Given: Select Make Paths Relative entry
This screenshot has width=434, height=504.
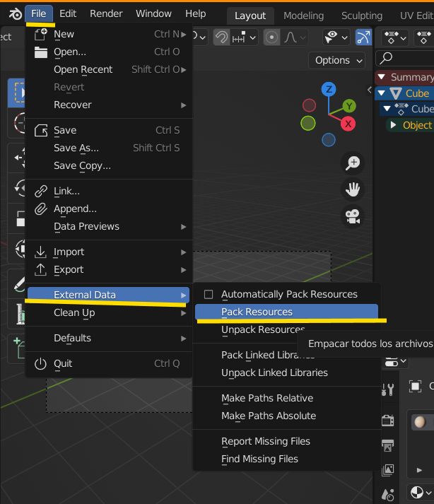Looking at the screenshot, I should click(286, 398).
